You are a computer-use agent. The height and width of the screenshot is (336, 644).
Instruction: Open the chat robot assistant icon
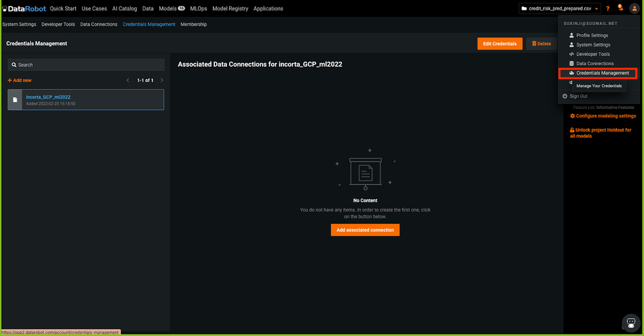pos(630,322)
